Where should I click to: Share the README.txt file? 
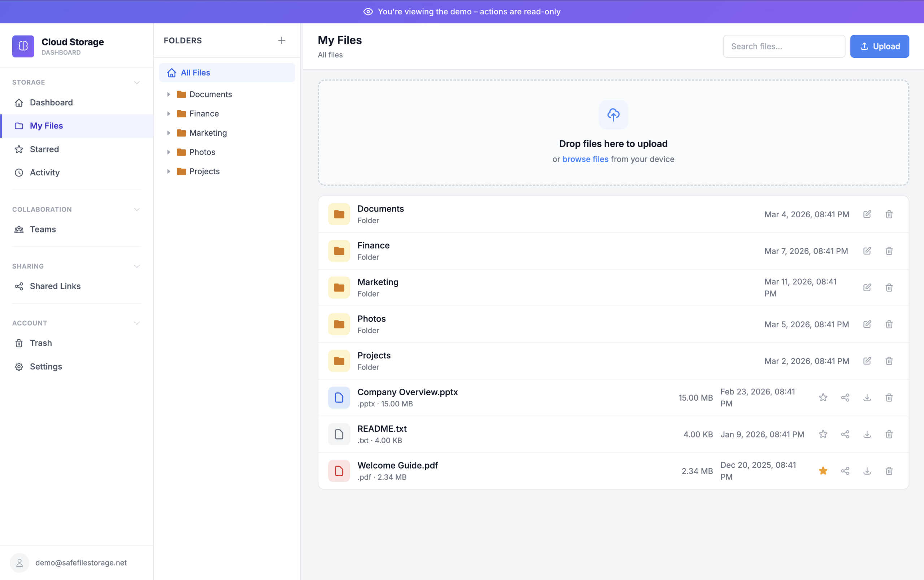coord(845,434)
